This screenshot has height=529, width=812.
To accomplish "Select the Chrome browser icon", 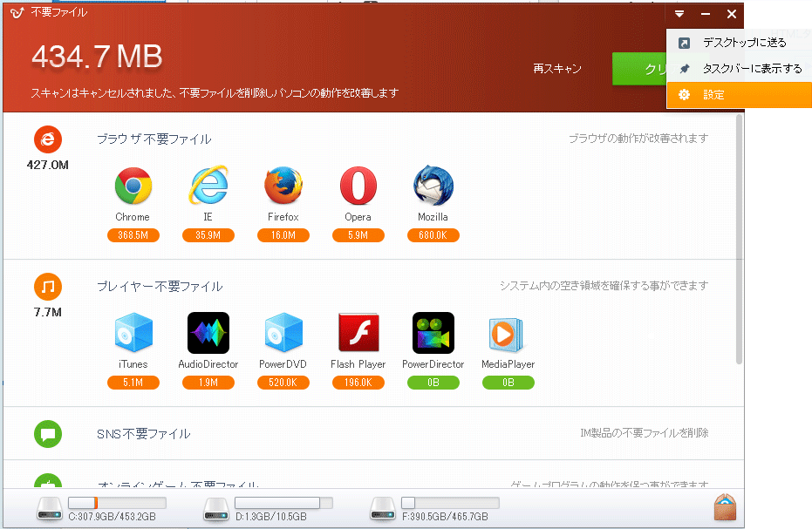I will [x=133, y=186].
